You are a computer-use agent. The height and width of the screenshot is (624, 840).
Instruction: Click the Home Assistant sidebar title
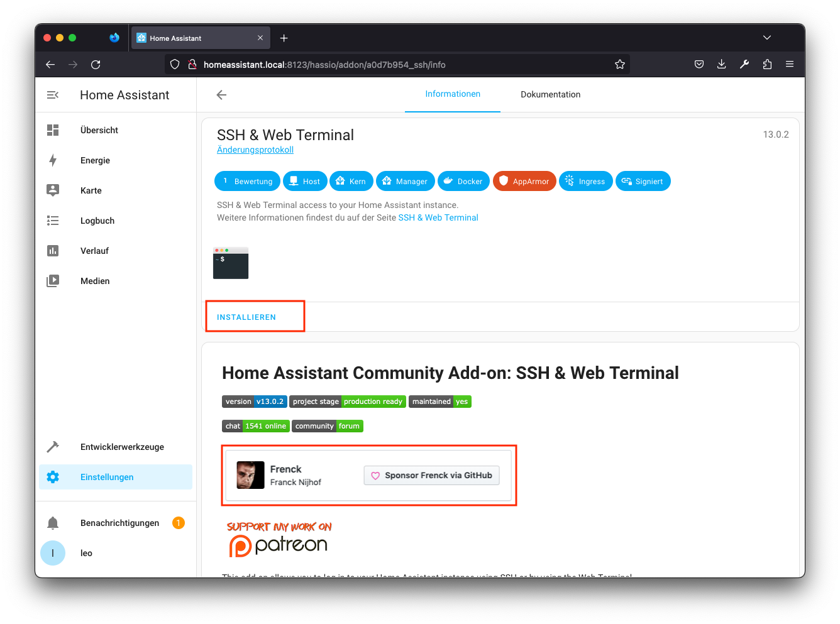click(124, 95)
